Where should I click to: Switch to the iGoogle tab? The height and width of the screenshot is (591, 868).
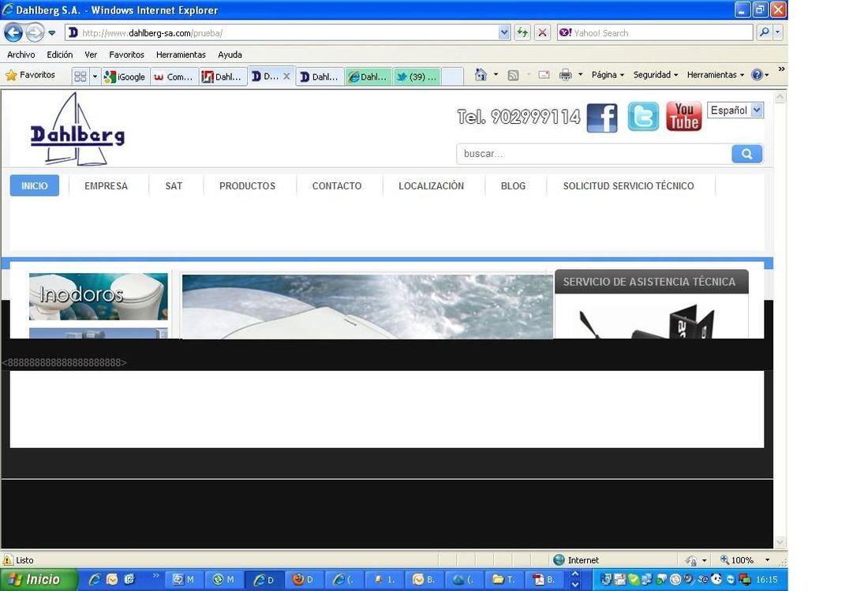pos(125,77)
